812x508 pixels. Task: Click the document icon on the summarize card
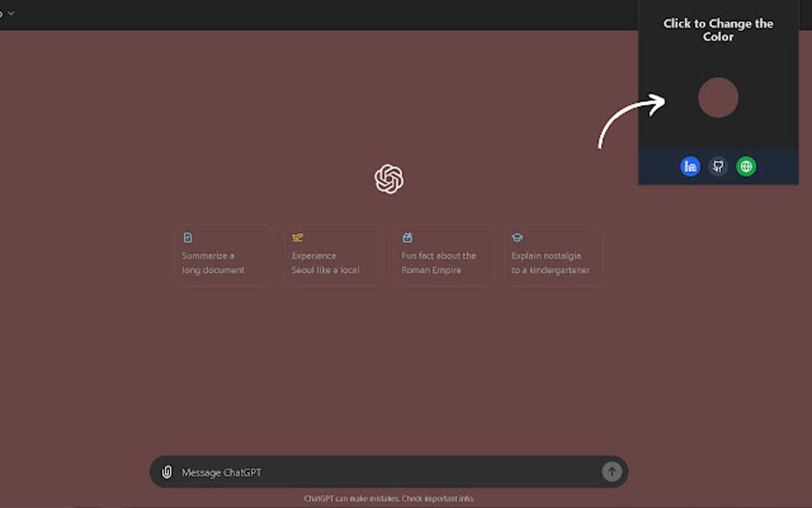click(188, 236)
